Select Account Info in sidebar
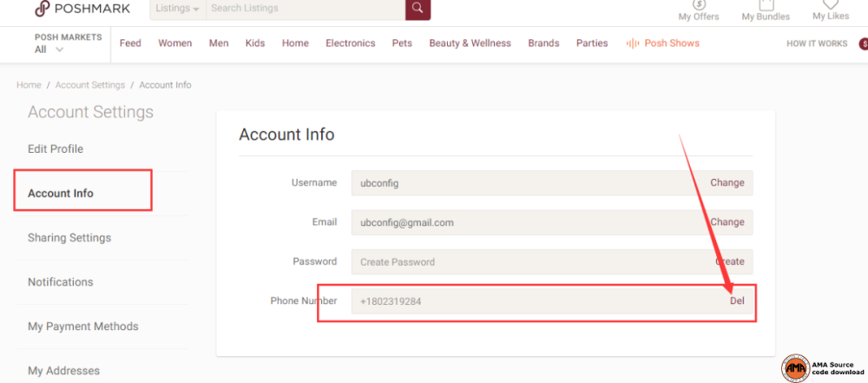Viewport: 868px width, 383px height. [61, 193]
